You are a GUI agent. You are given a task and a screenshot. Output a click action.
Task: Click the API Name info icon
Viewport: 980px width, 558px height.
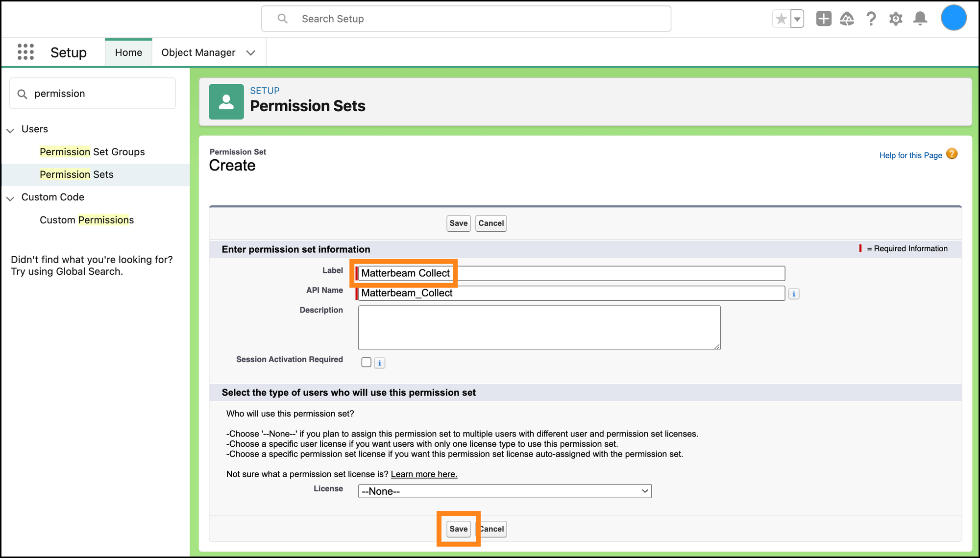(794, 294)
